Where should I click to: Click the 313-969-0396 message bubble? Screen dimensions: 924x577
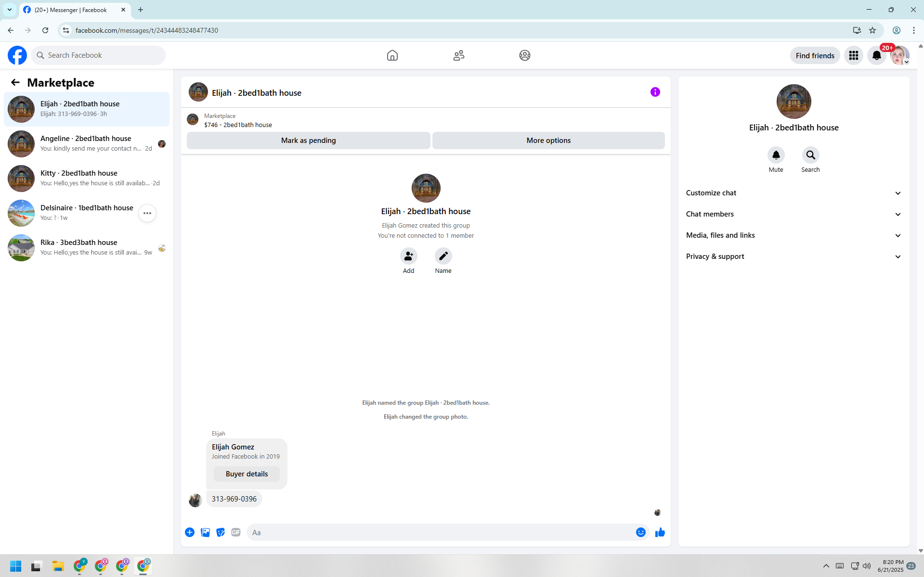click(x=234, y=499)
